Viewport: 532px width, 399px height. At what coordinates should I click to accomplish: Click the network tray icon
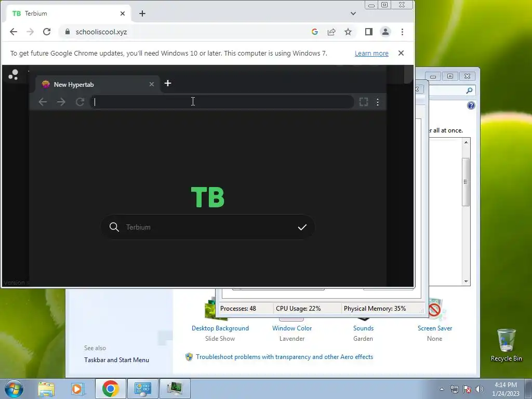[454, 389]
